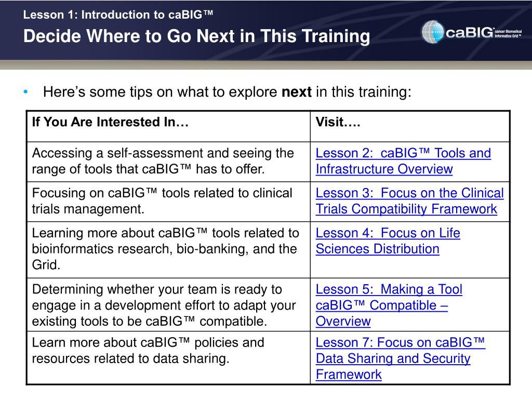This screenshot has width=532, height=399.
Task: Select the 'Visit….' column header cell
Action: point(410,126)
